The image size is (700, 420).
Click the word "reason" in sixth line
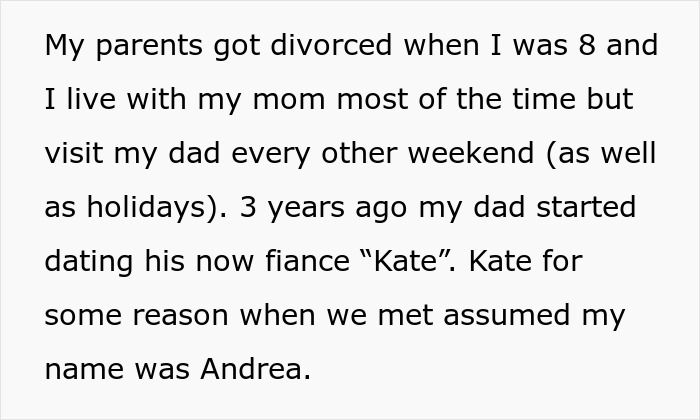coord(180,316)
